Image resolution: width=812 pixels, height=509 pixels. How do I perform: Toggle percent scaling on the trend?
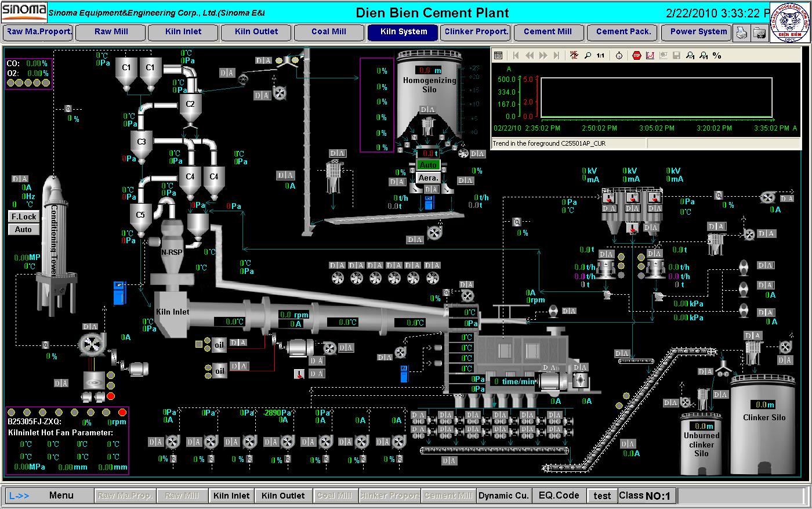click(x=717, y=55)
